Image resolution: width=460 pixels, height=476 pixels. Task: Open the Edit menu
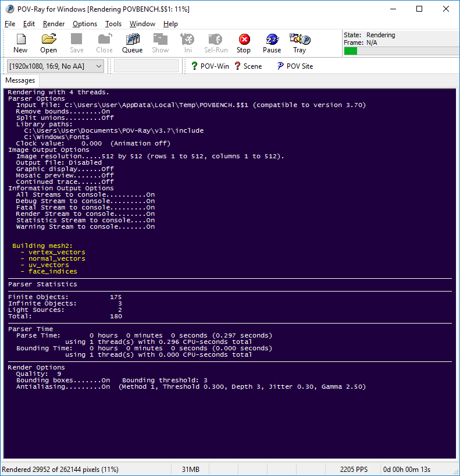29,24
